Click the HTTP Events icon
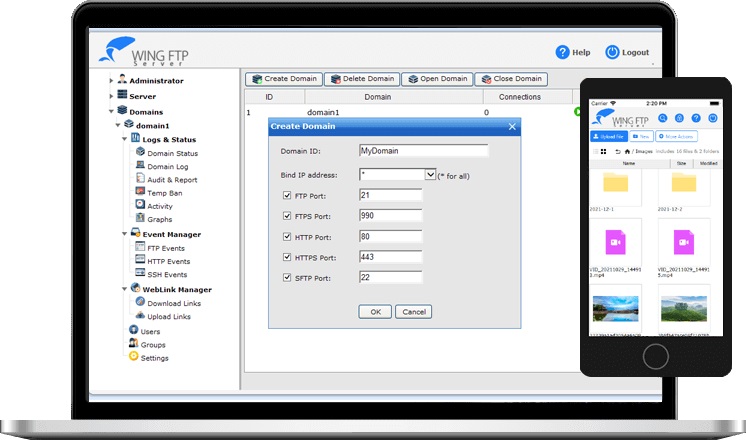746x441 pixels. point(140,259)
